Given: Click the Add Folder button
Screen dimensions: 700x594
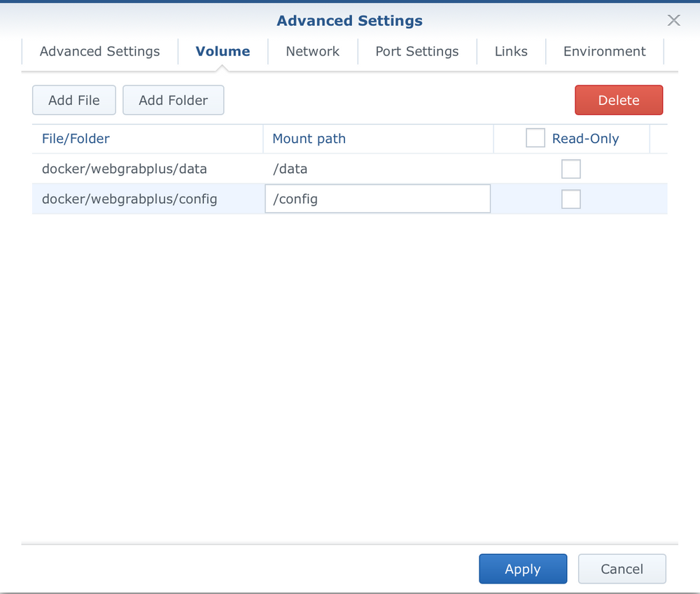Looking at the screenshot, I should [x=173, y=99].
